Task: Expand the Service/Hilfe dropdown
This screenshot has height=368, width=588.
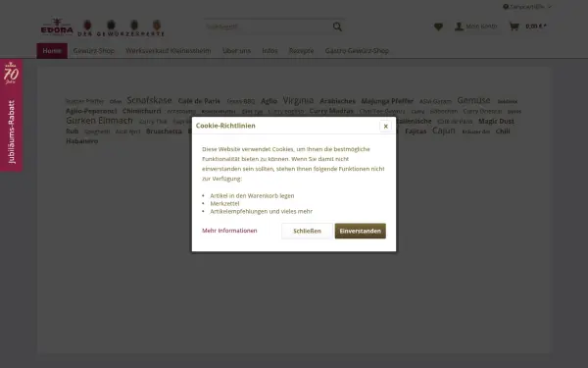Action: [x=527, y=7]
